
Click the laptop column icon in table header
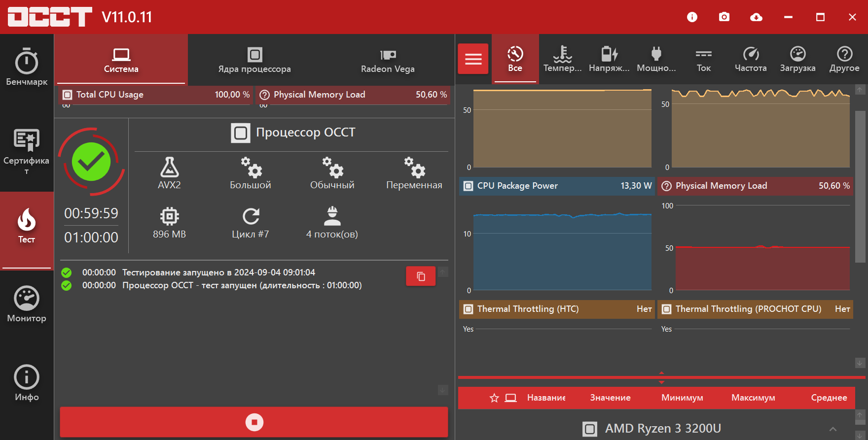coord(511,398)
